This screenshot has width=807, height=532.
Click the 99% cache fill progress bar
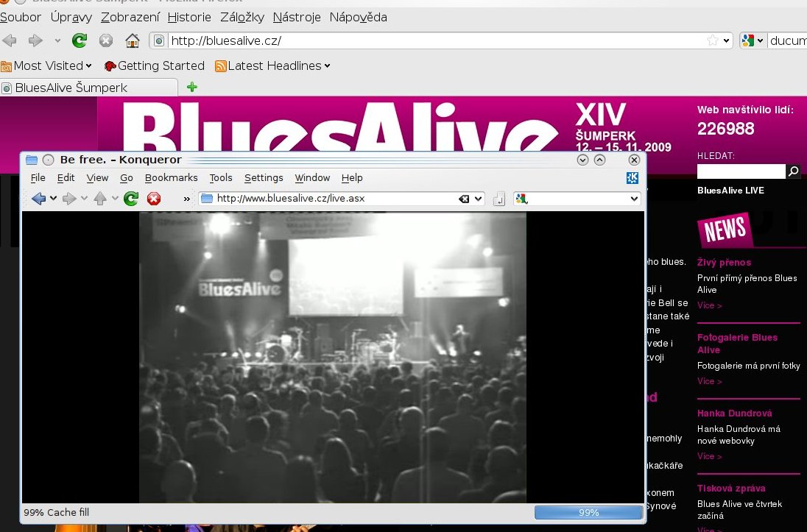[588, 512]
